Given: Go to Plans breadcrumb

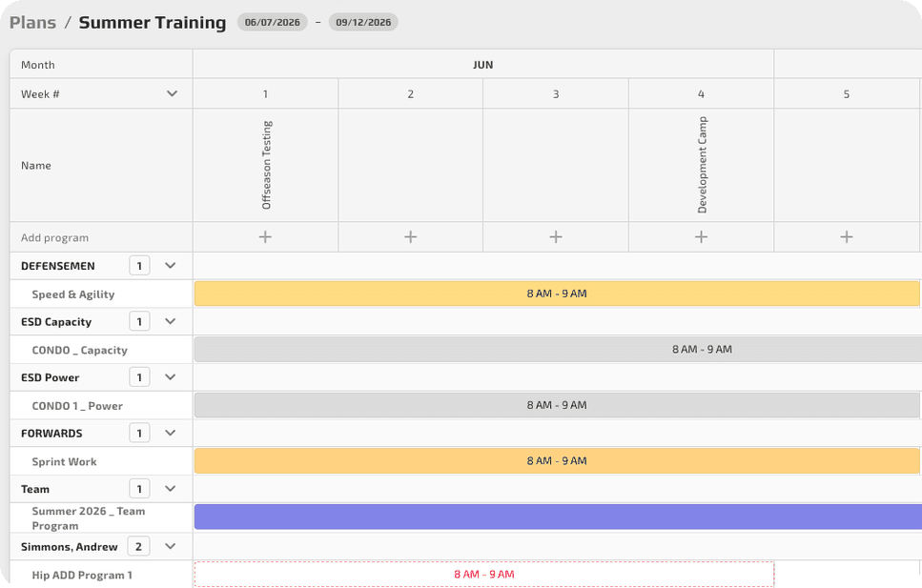Looking at the screenshot, I should [x=33, y=22].
